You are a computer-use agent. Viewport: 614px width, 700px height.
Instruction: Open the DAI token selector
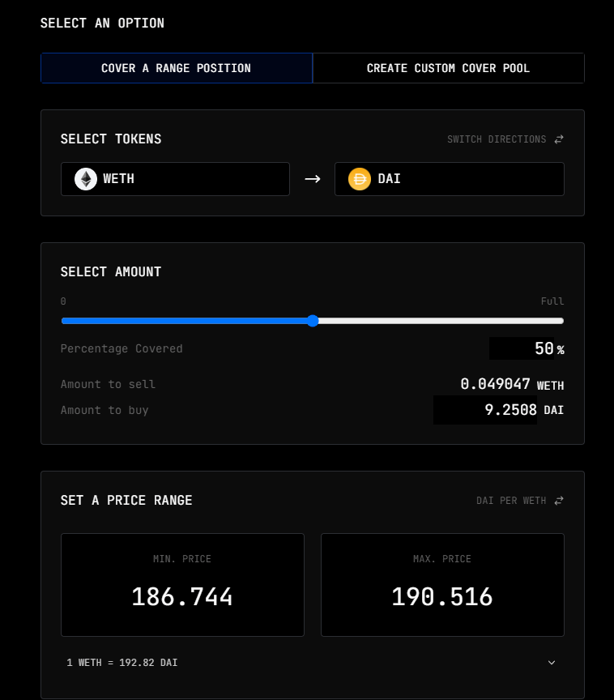[450, 179]
